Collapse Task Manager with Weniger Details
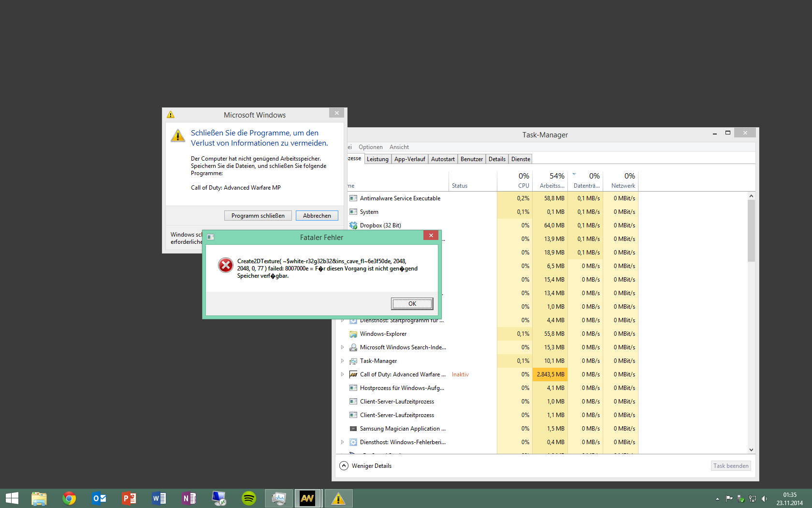The image size is (812, 508). (366, 466)
